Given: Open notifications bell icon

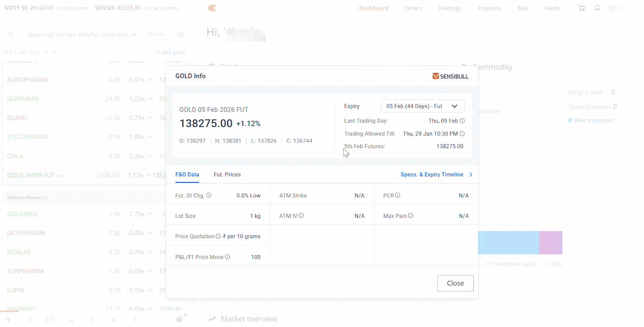Looking at the screenshot, I should click(x=597, y=8).
